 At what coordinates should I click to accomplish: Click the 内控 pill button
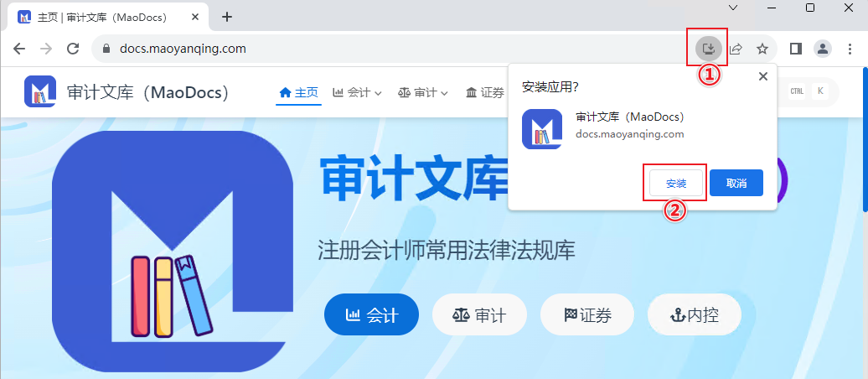[695, 314]
